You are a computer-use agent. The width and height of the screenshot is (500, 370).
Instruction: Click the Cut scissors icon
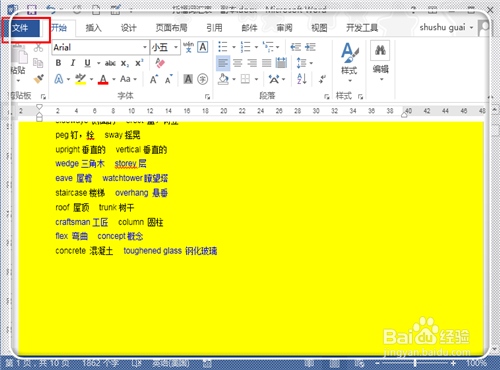38,48
